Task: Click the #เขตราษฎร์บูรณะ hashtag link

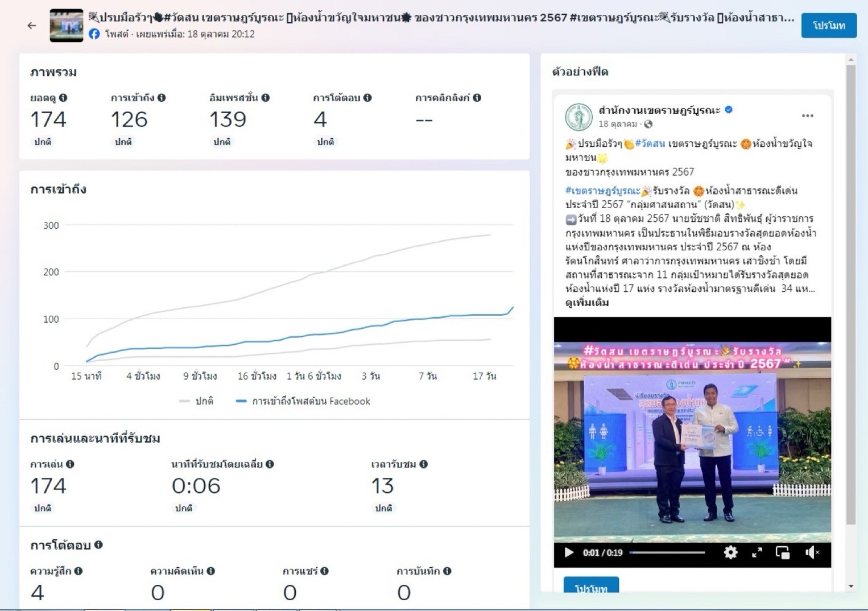Action: [x=602, y=191]
